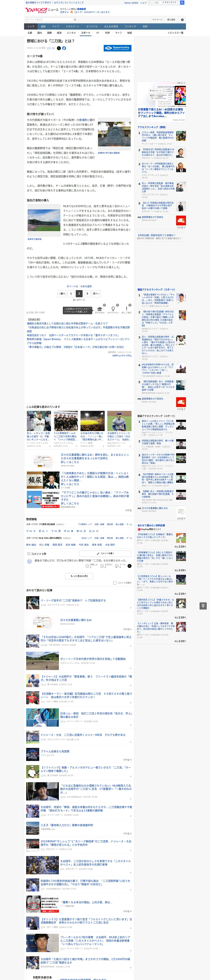This screenshot has height=980, width=210.
Task: Select the 科学 category tab
Action: pyautogui.click(x=107, y=33)
